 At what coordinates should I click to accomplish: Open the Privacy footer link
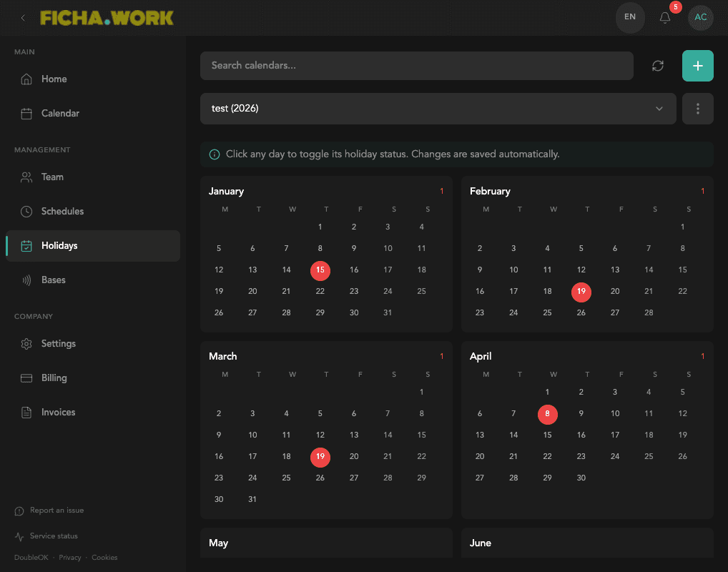tap(69, 557)
